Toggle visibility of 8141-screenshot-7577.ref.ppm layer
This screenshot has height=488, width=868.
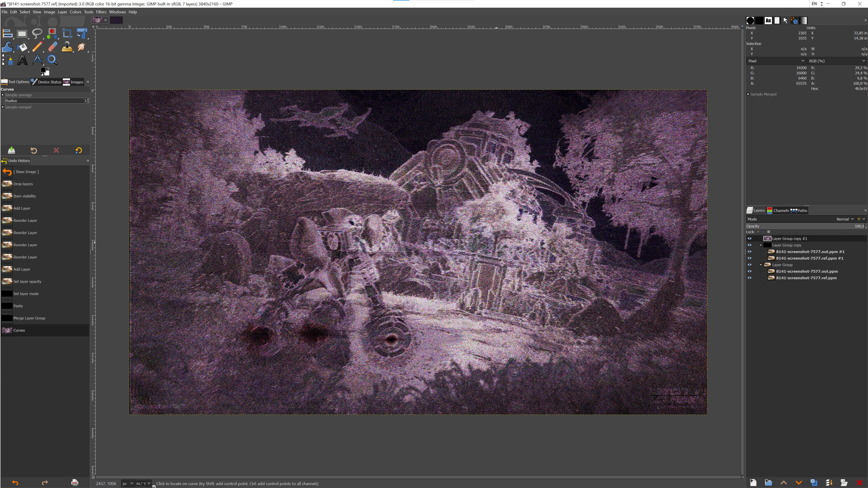749,278
